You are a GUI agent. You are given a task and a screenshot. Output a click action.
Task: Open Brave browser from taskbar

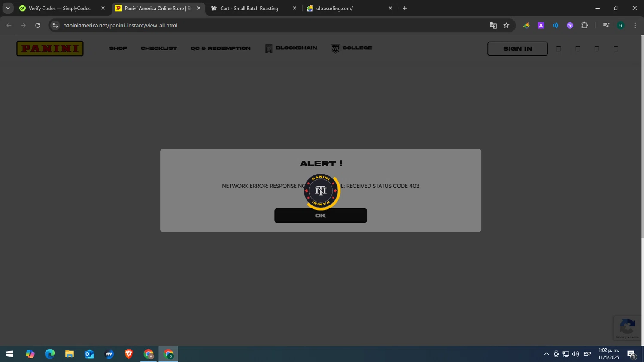click(x=129, y=354)
